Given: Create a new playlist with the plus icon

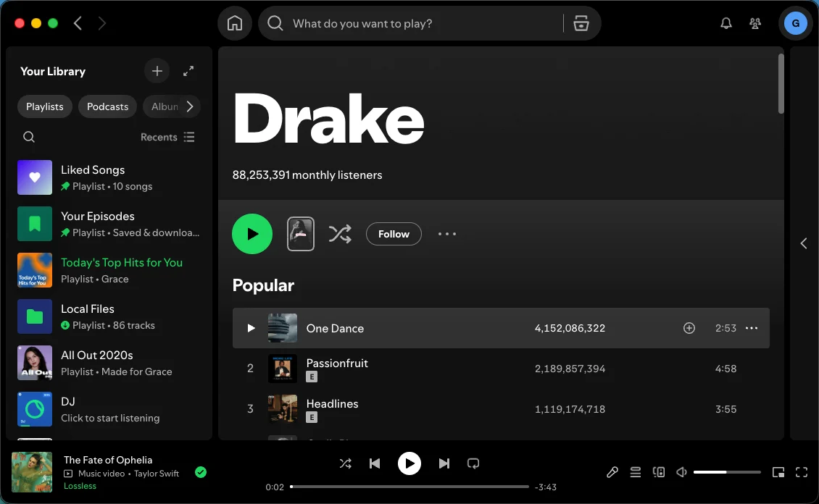Looking at the screenshot, I should click(157, 70).
